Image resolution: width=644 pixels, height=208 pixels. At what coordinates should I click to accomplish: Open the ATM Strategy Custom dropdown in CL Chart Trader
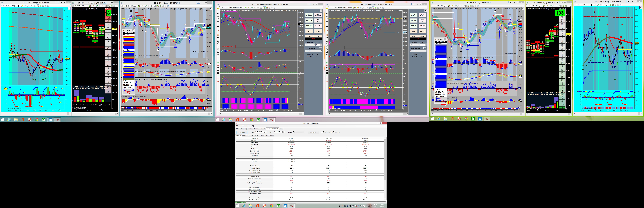[x=418, y=51]
